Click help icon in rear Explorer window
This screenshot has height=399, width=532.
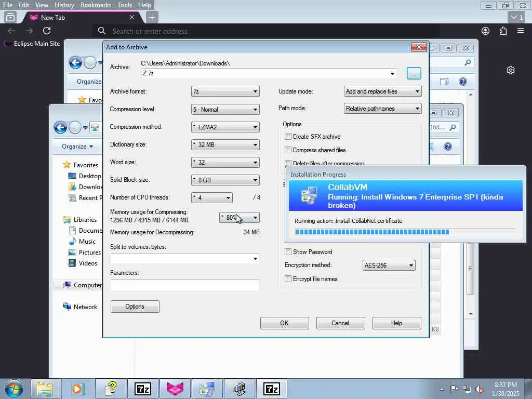click(x=463, y=82)
